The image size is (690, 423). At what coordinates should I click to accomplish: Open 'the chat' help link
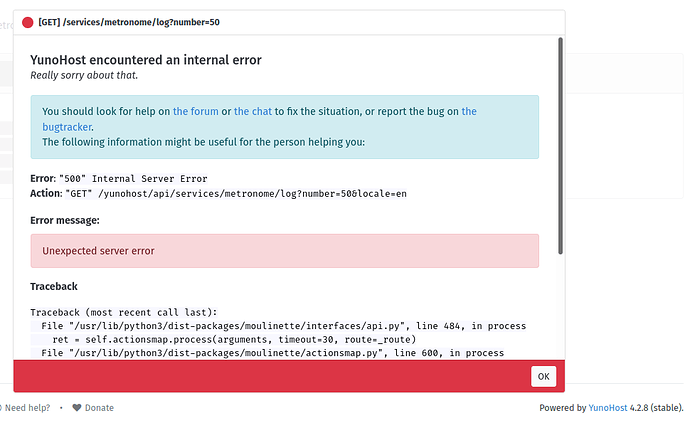click(253, 111)
